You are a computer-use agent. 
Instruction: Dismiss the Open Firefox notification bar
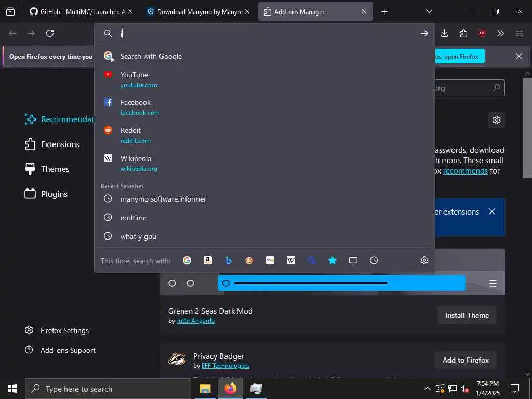[519, 56]
